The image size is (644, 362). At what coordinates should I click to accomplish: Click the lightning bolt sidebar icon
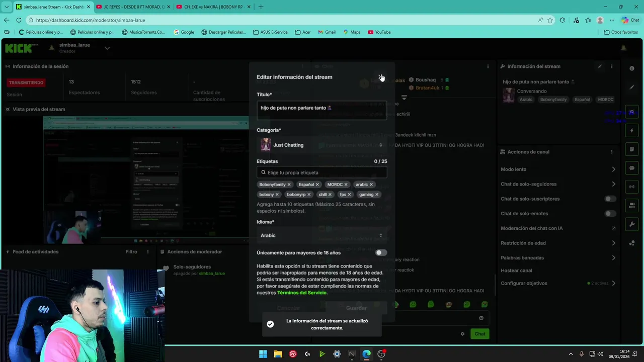(632, 131)
